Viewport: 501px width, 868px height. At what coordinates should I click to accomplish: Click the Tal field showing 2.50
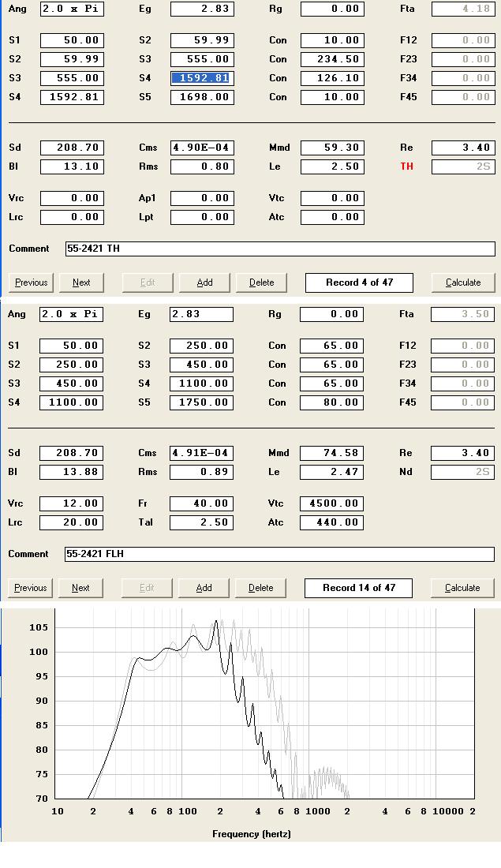[x=201, y=522]
